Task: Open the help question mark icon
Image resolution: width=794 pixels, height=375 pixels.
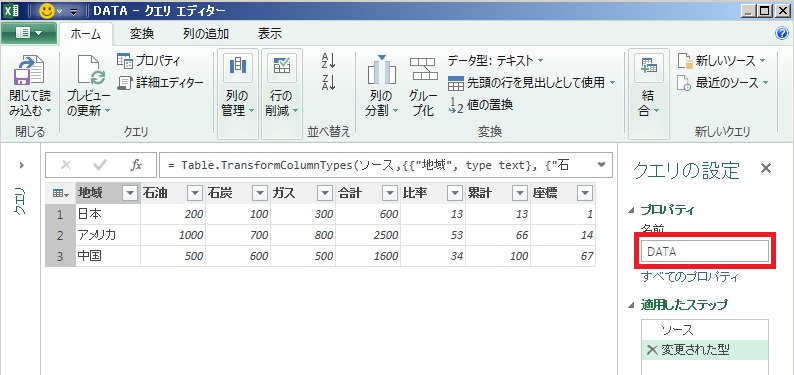Action: pyautogui.click(x=782, y=33)
